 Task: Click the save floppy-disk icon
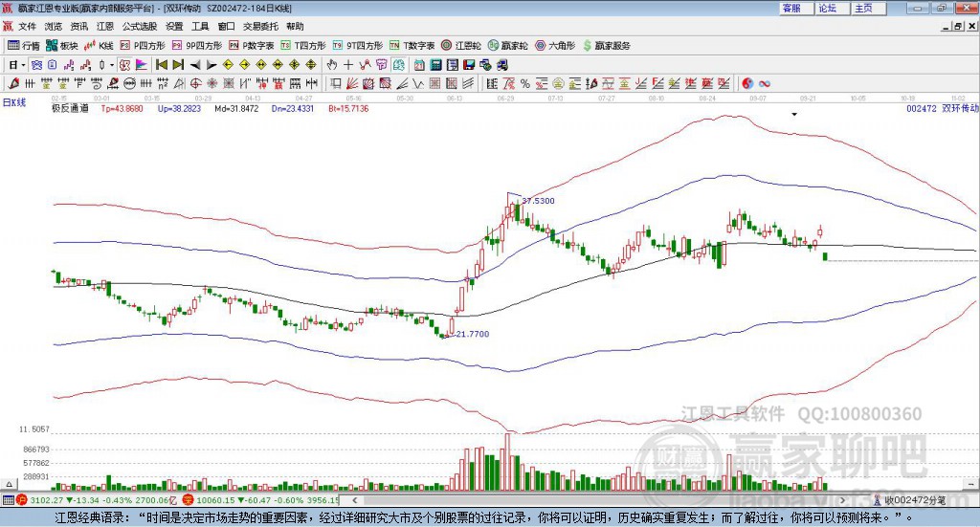469,65
